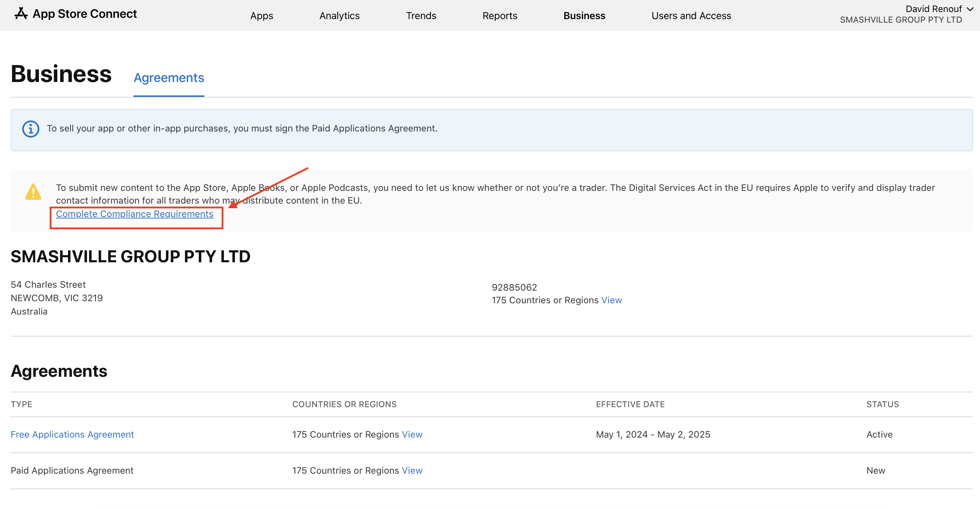Open the Analytics menu
The width and height of the screenshot is (980, 509).
[339, 16]
